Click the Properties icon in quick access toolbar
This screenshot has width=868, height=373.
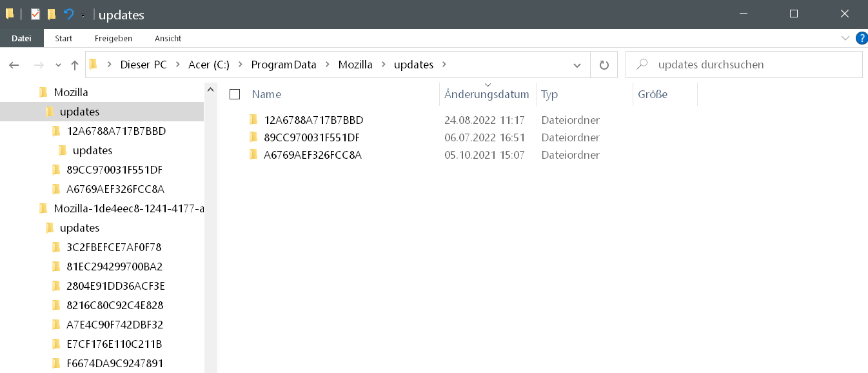(35, 14)
